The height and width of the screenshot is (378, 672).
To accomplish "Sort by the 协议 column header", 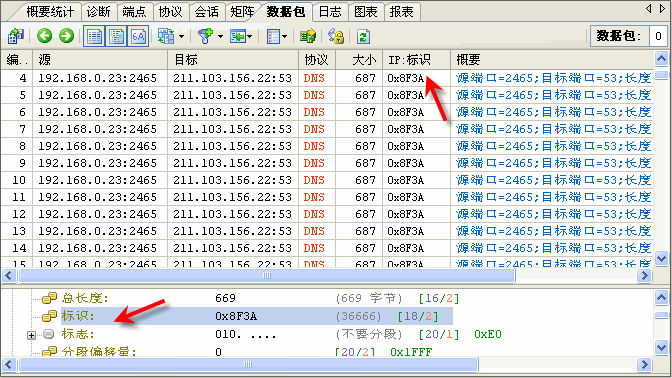I will (x=317, y=60).
